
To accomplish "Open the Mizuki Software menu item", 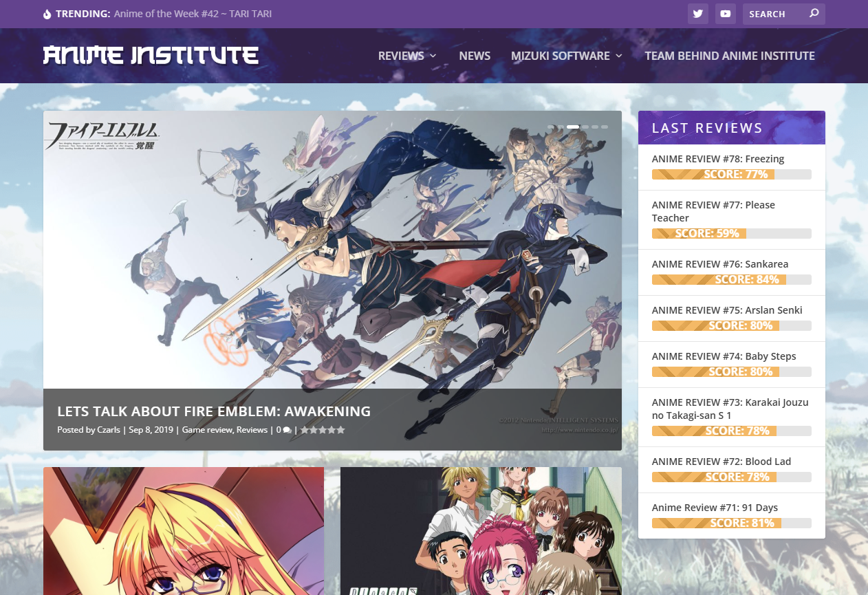I will [561, 56].
